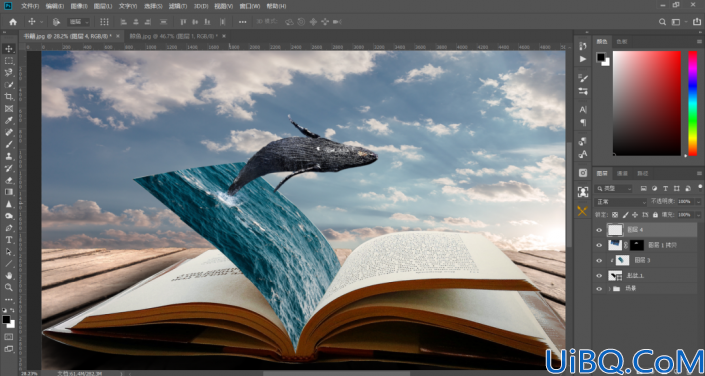Screen dimensions: 705x376
Task: Select the Move tool in left toolbar
Action: tap(9, 49)
